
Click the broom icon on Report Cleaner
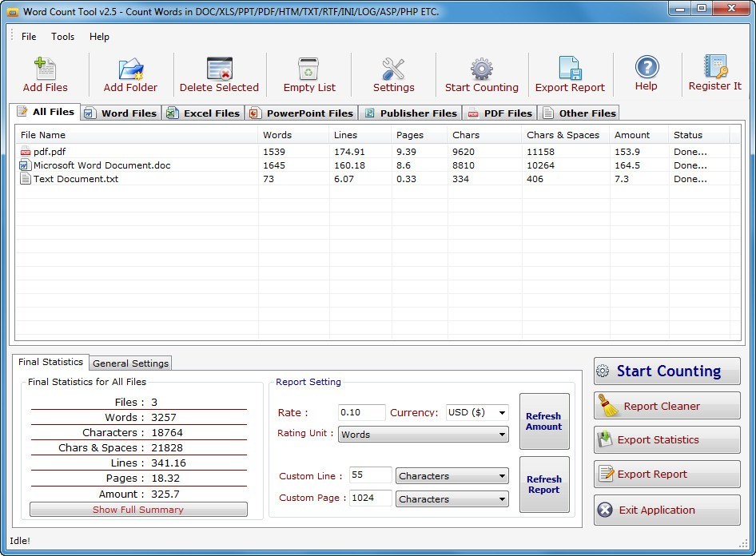click(607, 405)
